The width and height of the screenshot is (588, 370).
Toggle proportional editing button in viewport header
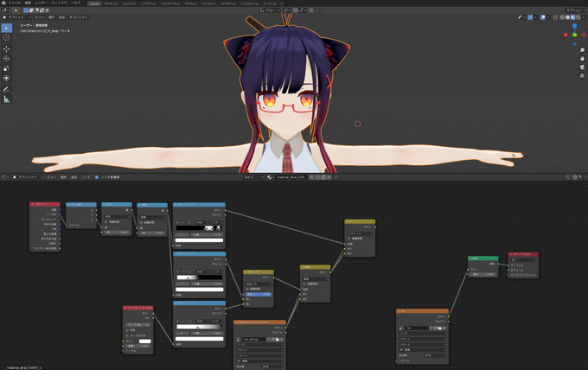coord(311,10)
